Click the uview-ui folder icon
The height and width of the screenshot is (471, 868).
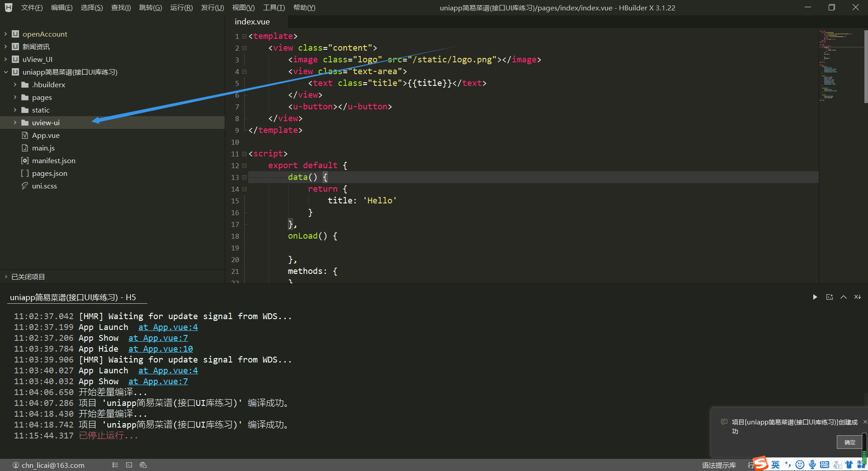(x=25, y=122)
